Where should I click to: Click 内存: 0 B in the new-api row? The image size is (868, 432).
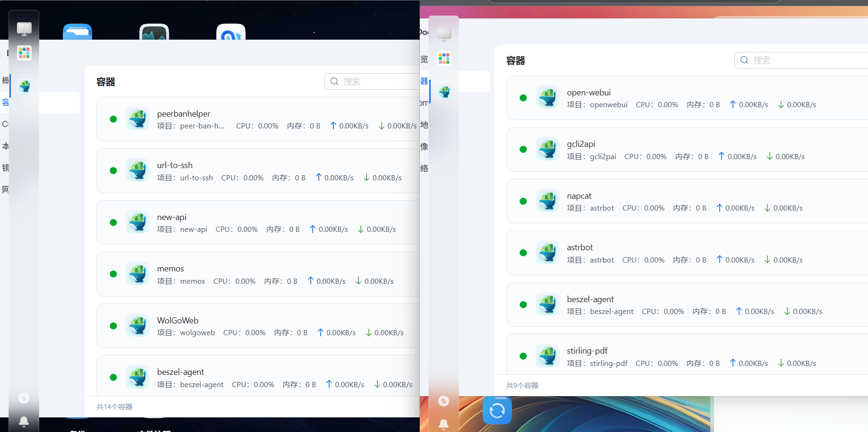click(283, 229)
